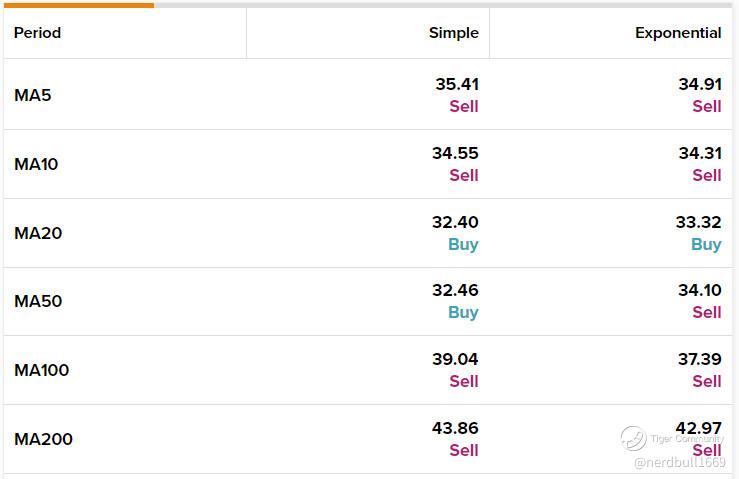Click the Sell signal under 34.55
The width and height of the screenshot is (739, 479).
[464, 175]
